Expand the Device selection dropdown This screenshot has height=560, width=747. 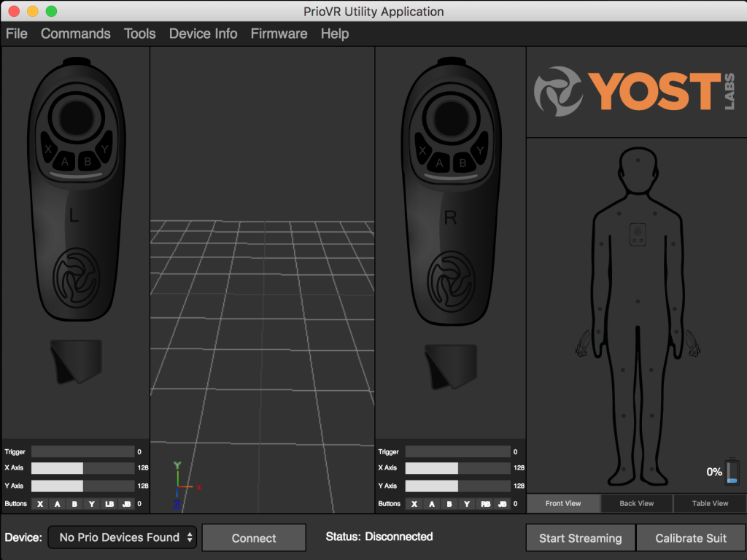click(x=123, y=537)
